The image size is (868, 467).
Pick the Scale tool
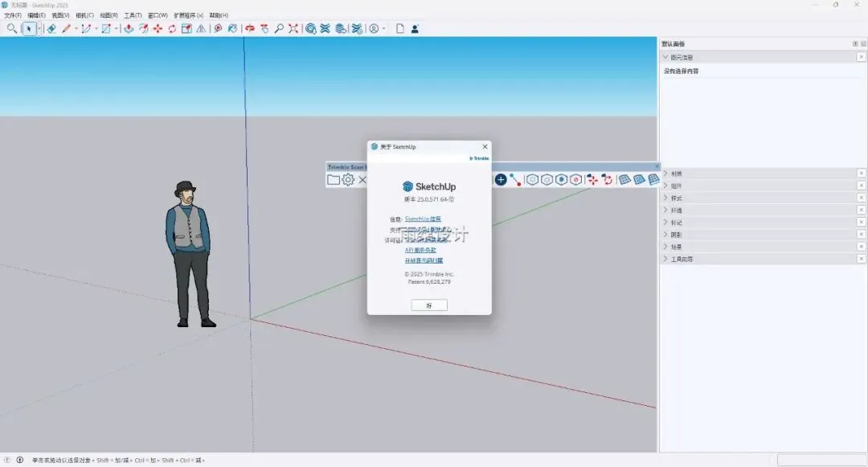click(186, 29)
